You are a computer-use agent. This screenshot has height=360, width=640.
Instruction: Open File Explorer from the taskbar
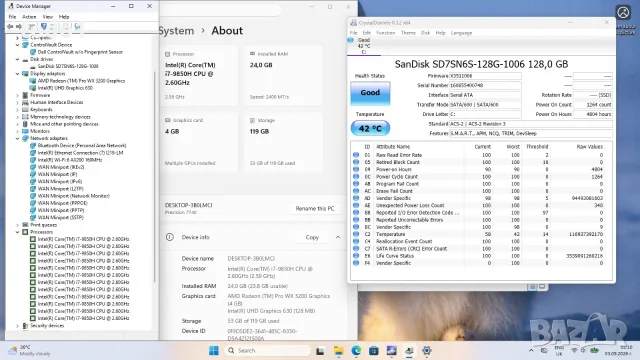pos(338,351)
